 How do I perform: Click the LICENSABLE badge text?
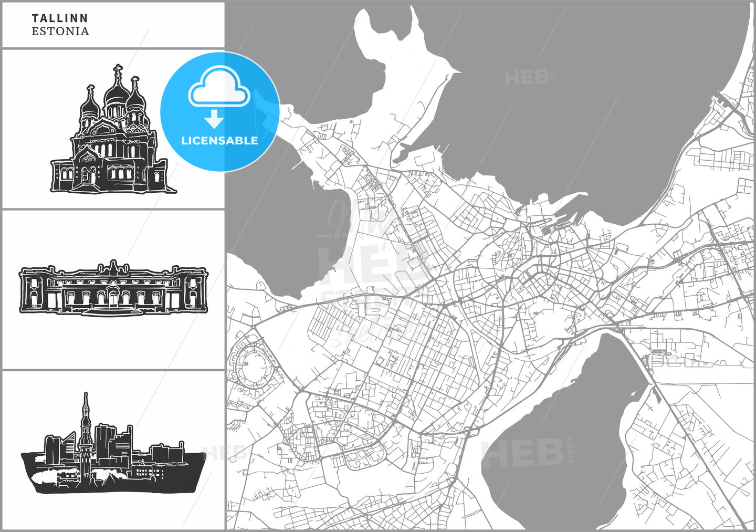[219, 141]
